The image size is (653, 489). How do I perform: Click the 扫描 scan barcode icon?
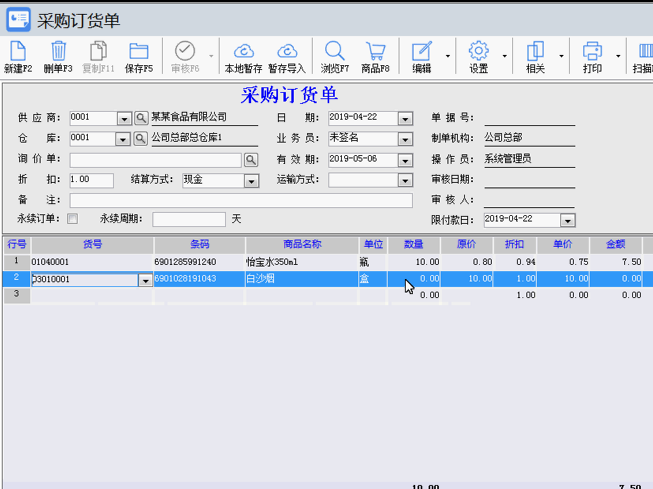646,51
